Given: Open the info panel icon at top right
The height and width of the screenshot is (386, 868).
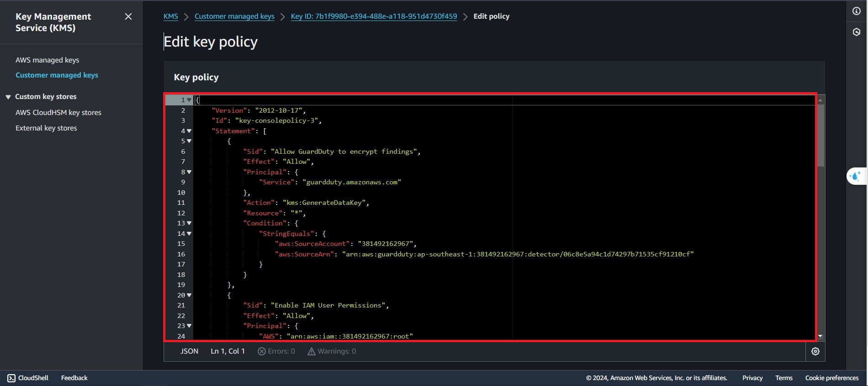Looking at the screenshot, I should click(857, 11).
